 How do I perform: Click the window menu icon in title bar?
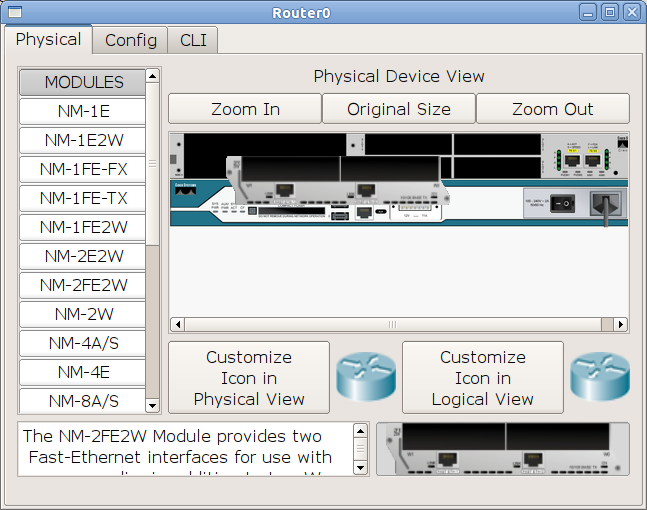point(15,12)
